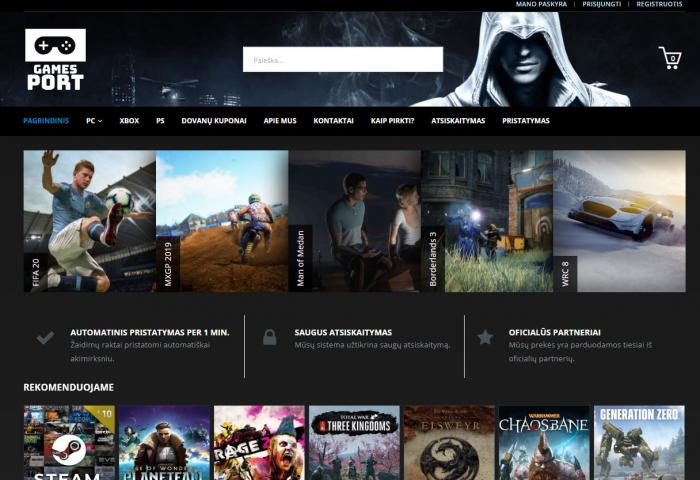Open Dovanų Kuponai menu item
Image resolution: width=700 pixels, height=480 pixels.
214,121
